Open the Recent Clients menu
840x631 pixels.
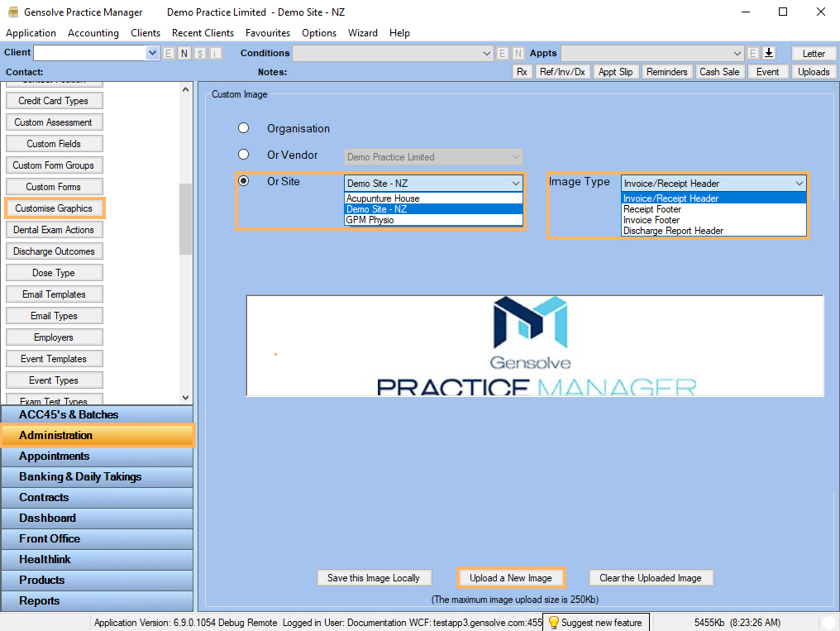pyautogui.click(x=203, y=33)
